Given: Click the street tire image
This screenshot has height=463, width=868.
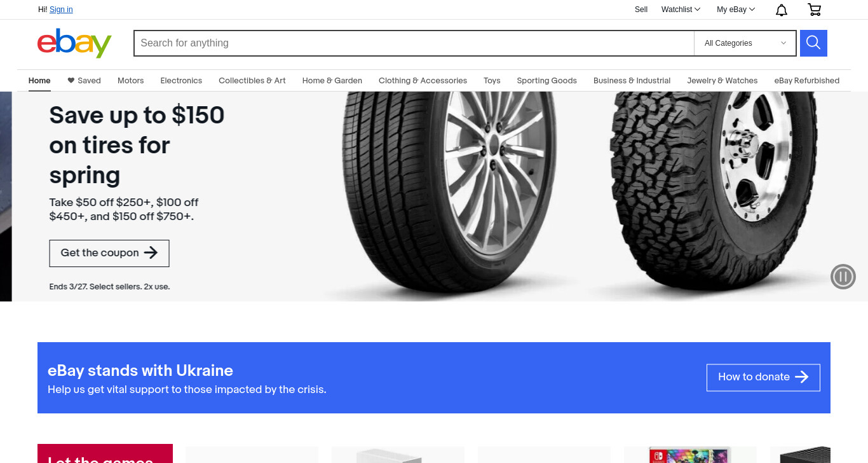Looking at the screenshot, I should tap(448, 194).
